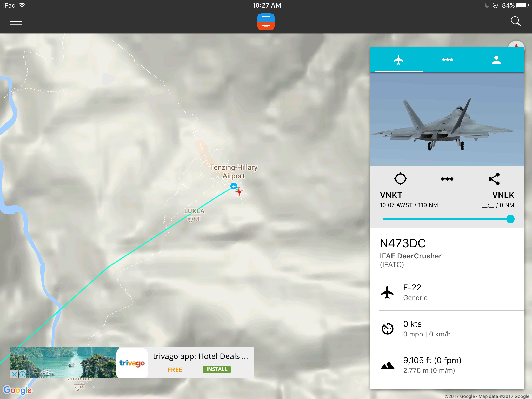This screenshot has height=399, width=532.
Task: Open the hamburger menu
Action: [16, 21]
